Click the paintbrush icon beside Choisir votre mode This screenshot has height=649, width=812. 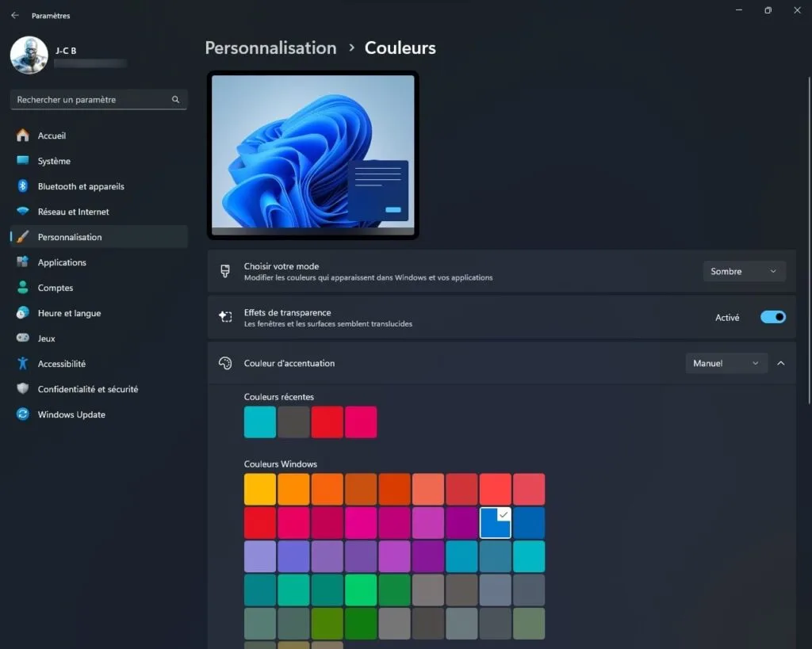tap(225, 271)
